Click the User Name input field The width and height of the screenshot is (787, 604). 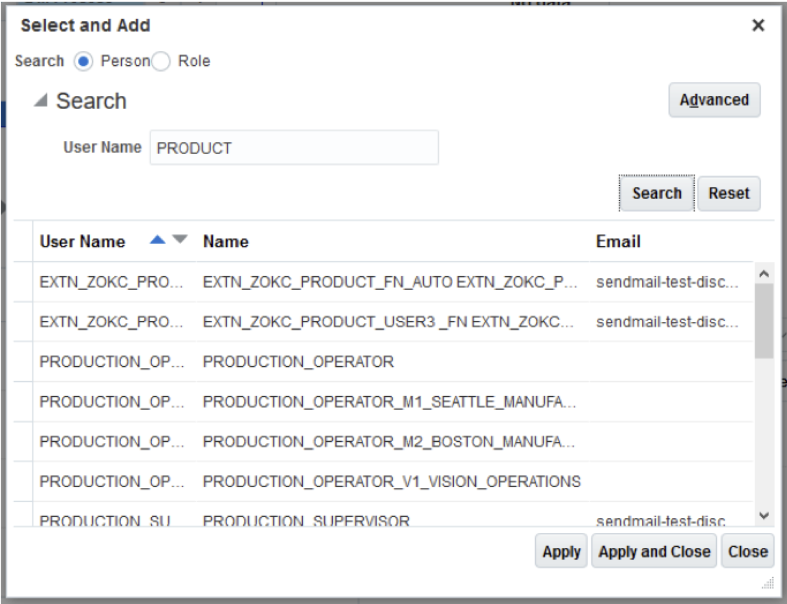click(293, 148)
